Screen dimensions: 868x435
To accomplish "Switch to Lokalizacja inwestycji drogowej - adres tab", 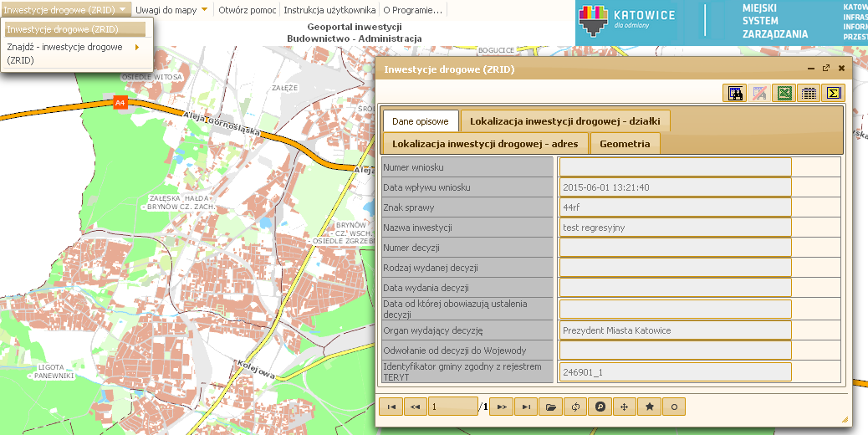I will pyautogui.click(x=485, y=144).
